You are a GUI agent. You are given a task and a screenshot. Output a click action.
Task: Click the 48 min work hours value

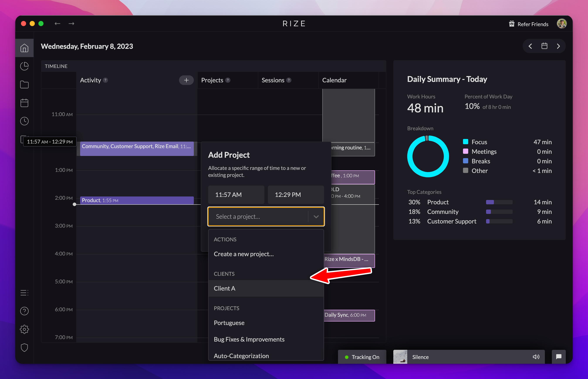(x=425, y=108)
